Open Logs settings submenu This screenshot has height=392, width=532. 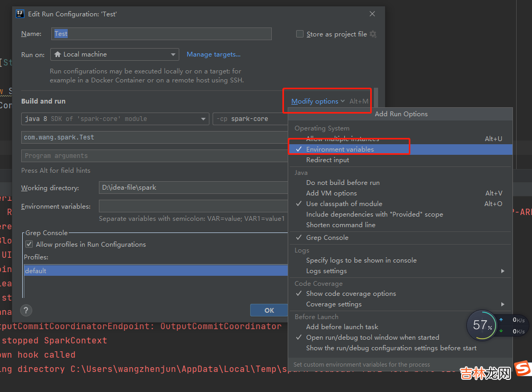pos(326,271)
